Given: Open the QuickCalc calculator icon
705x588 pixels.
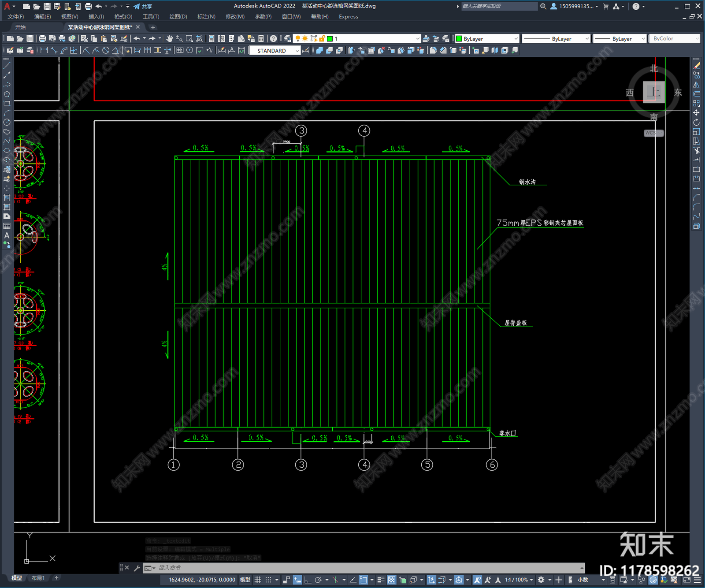Looking at the screenshot, I should tap(261, 39).
